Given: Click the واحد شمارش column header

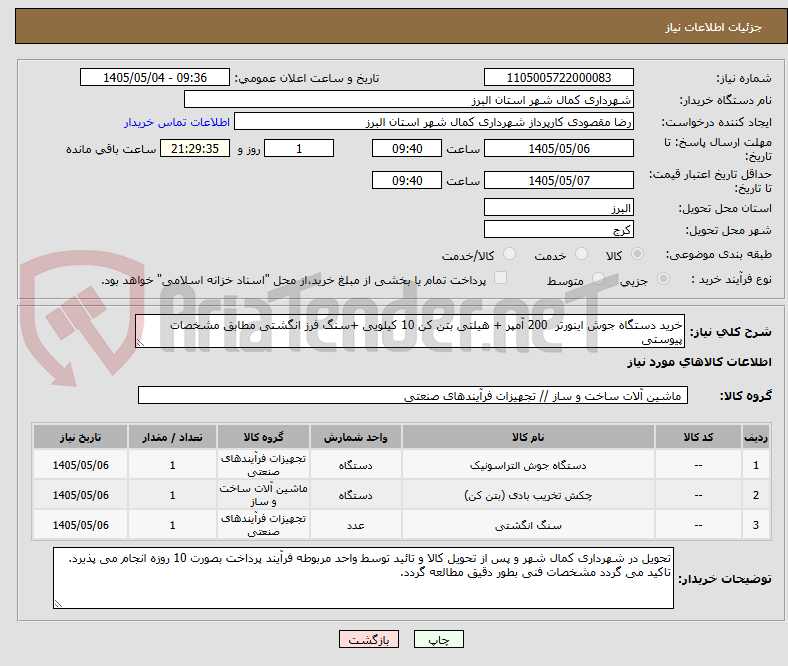Looking at the screenshot, I should click(x=355, y=437).
